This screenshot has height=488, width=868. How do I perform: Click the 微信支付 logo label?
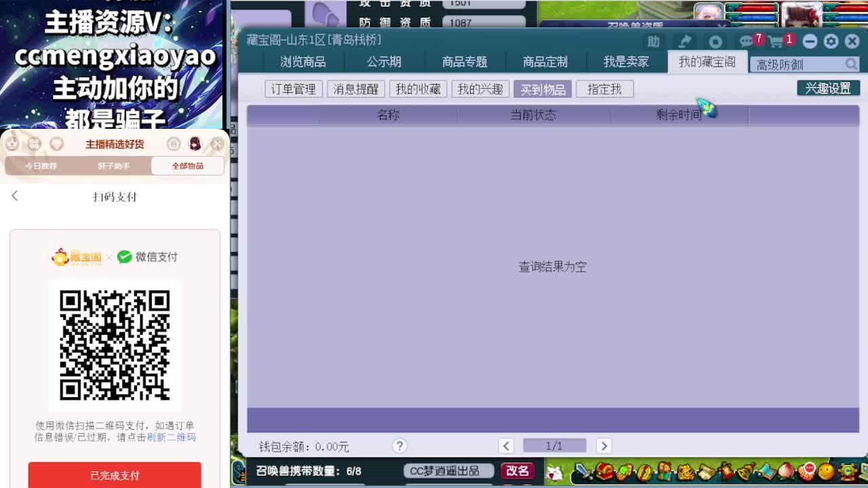tap(147, 257)
